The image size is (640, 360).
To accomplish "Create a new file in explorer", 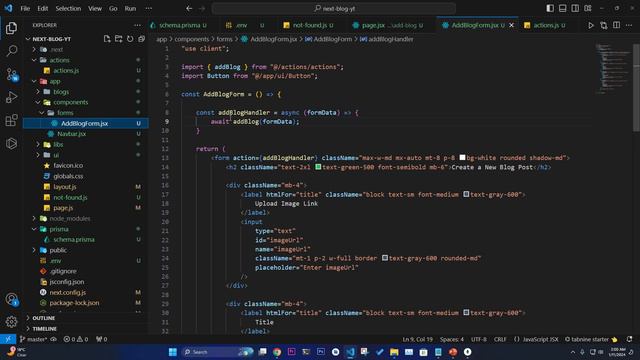I will pos(107,39).
